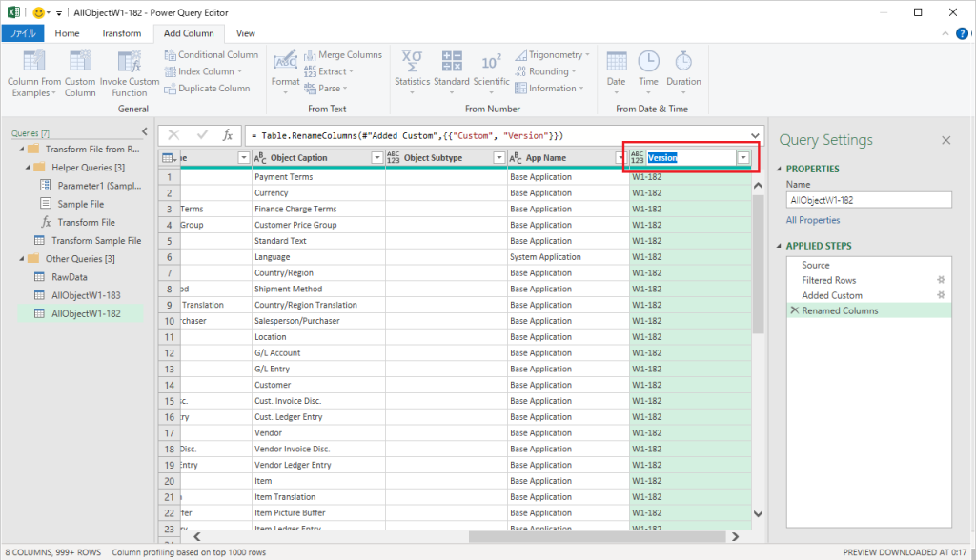The width and height of the screenshot is (976, 560).
Task: Select the Sample File query
Action: (x=71, y=204)
